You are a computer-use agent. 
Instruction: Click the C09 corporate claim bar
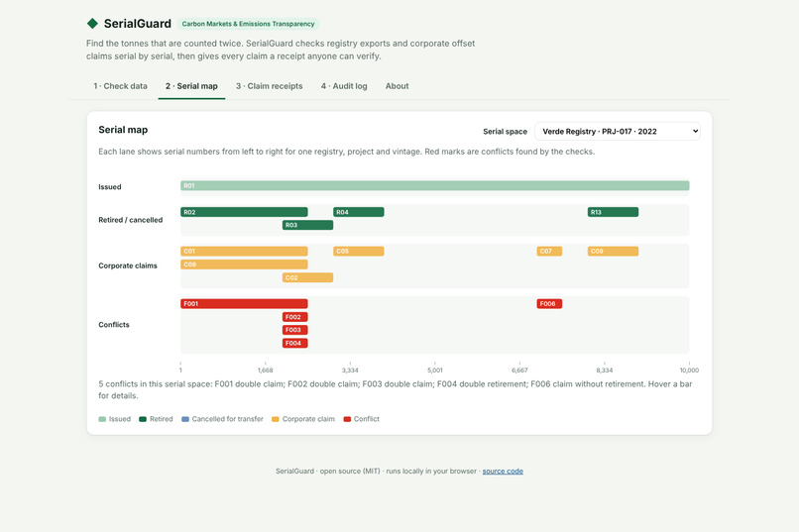pos(613,251)
